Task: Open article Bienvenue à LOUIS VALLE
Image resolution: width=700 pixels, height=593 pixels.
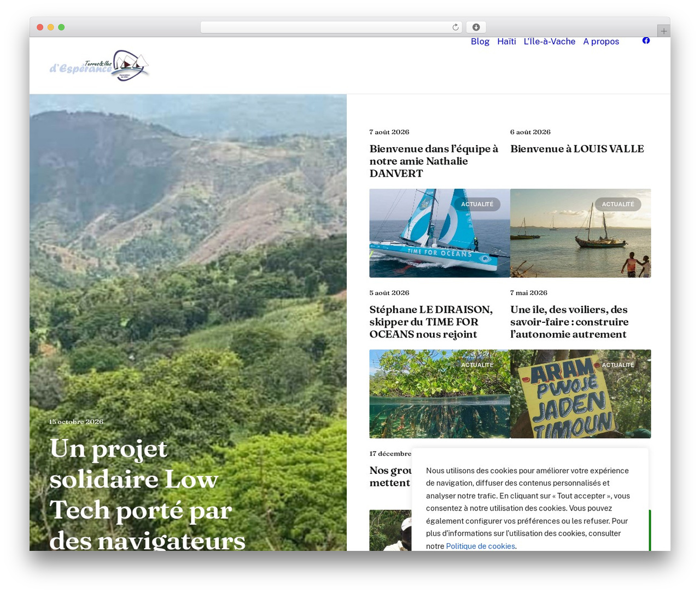Action: tap(577, 149)
